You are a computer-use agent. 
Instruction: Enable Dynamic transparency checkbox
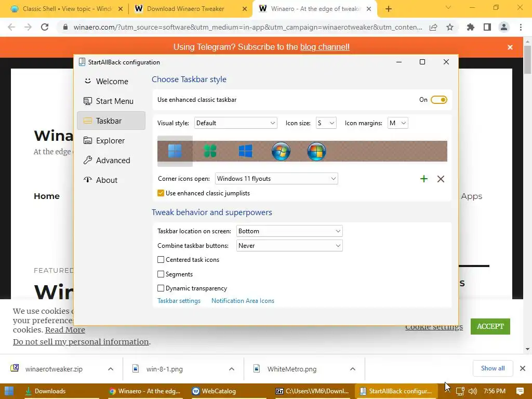[x=161, y=288]
